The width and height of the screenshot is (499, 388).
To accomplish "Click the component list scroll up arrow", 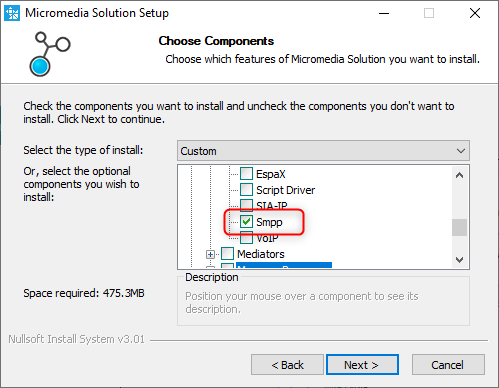I will [459, 175].
